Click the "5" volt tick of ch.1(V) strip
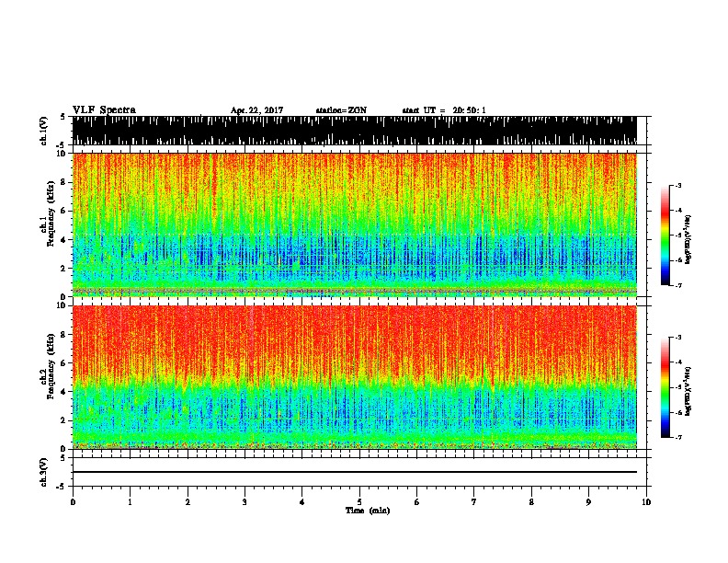This screenshot has height=563, width=728. 63,117
